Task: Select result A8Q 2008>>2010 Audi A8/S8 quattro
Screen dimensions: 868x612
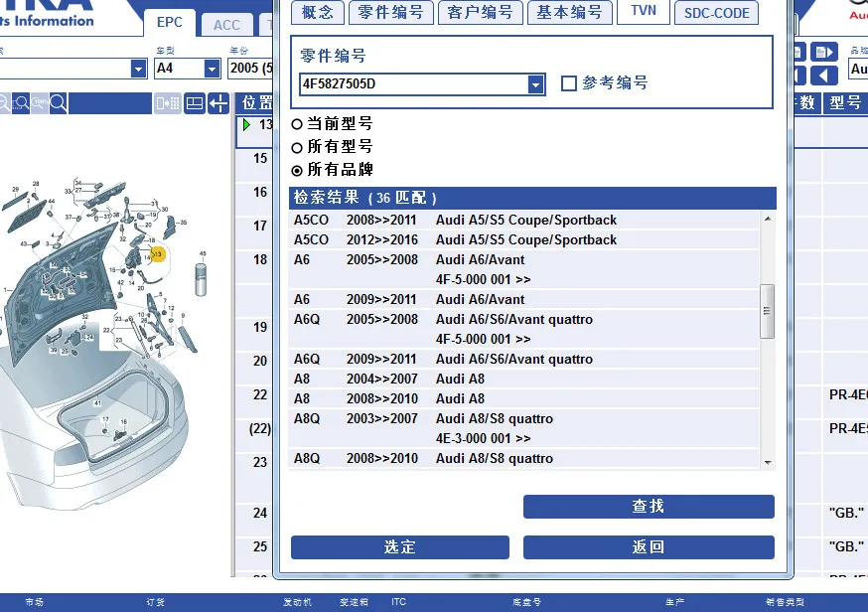Action: pyautogui.click(x=523, y=459)
